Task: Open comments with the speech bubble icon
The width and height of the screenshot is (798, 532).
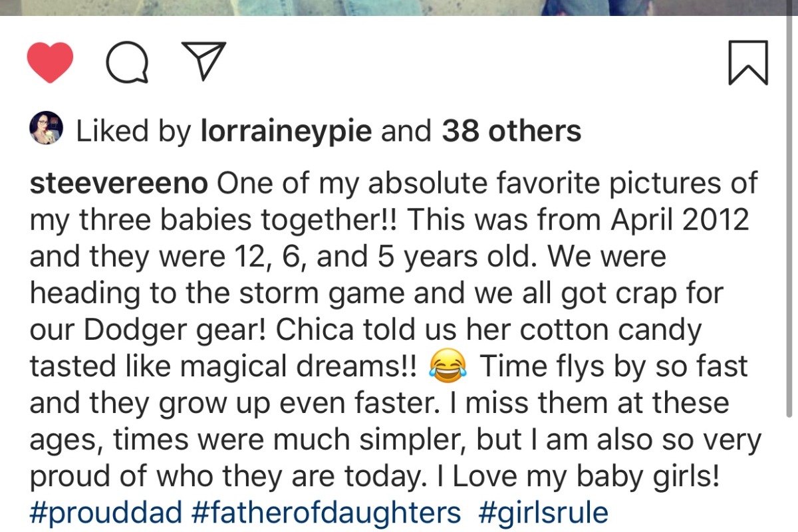Action: [x=127, y=63]
